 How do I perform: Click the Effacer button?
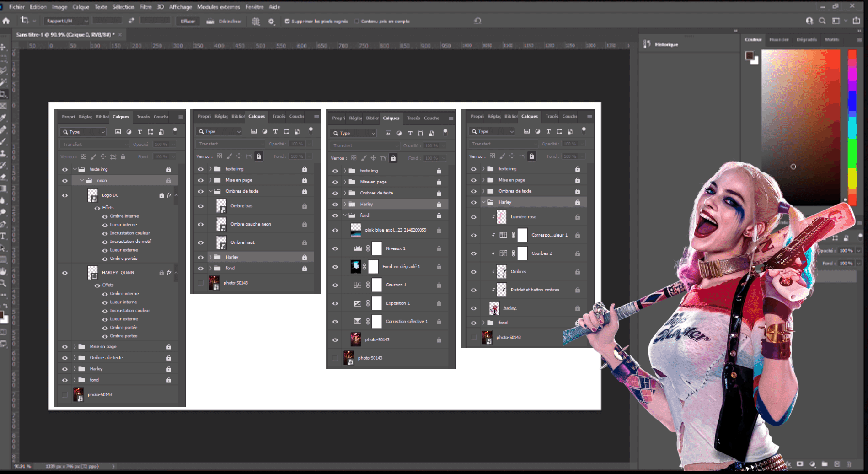[x=188, y=22]
